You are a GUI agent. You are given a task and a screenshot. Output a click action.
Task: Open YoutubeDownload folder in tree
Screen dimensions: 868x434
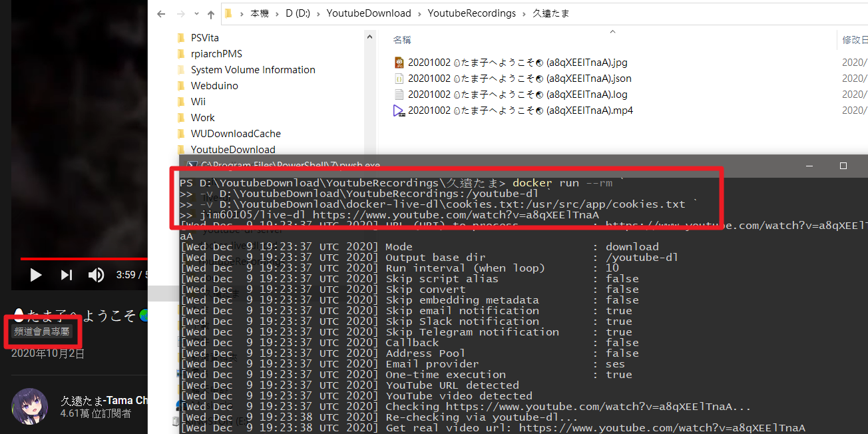[233, 150]
